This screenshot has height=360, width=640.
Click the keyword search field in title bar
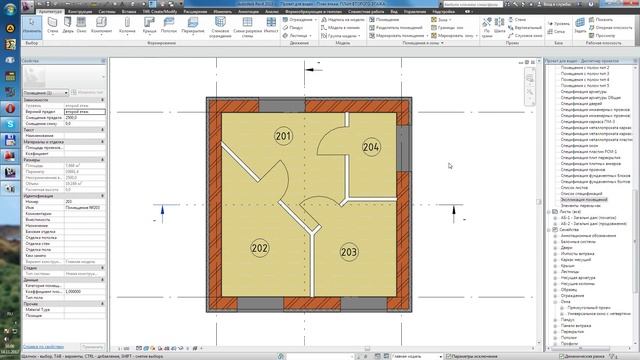(472, 4)
